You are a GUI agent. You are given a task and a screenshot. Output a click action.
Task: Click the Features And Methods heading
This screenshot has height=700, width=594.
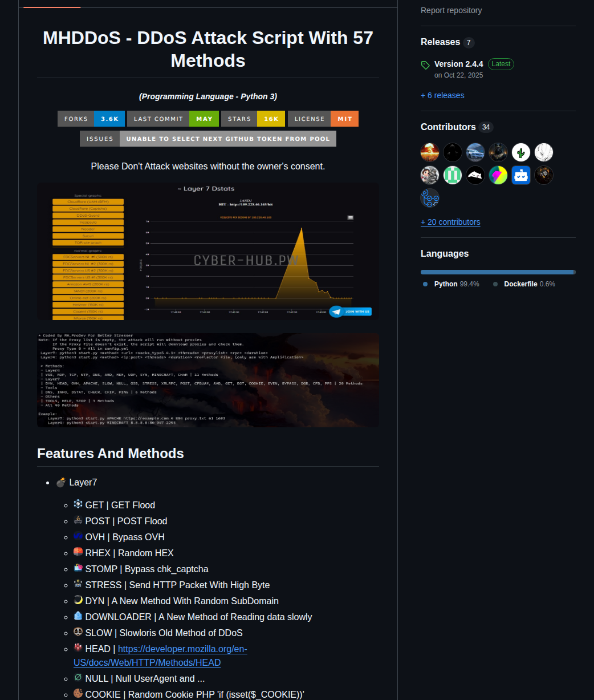click(x=111, y=454)
